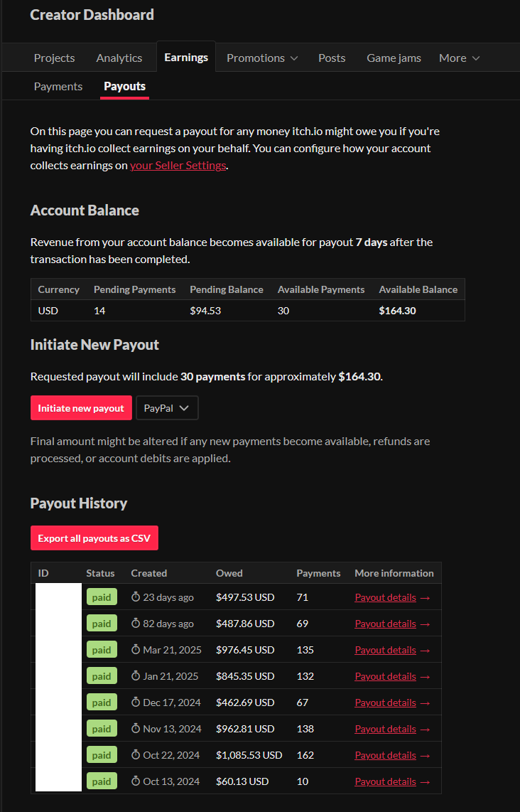The image size is (520, 812).
Task: Click the paid badge on $487.86 row
Action: tap(102, 624)
